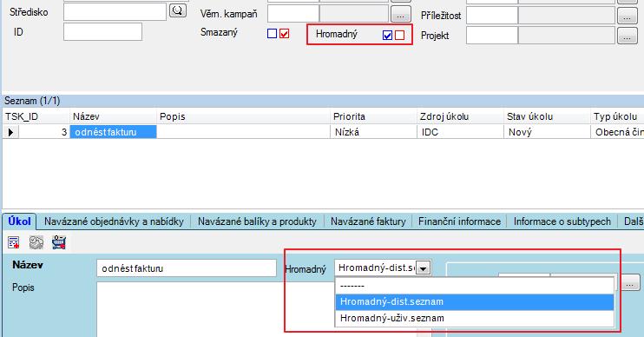
Task: Click the ellipsis button beside the dropdown list
Action: 630,283
